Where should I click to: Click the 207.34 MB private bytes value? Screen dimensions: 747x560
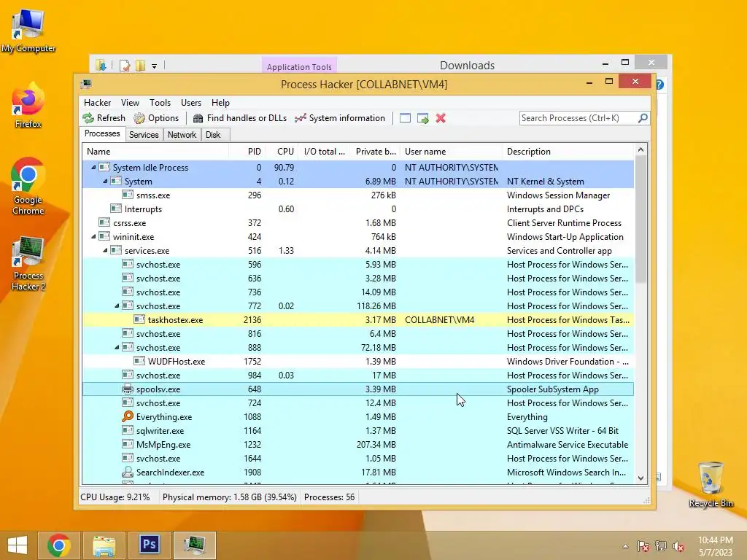point(376,445)
